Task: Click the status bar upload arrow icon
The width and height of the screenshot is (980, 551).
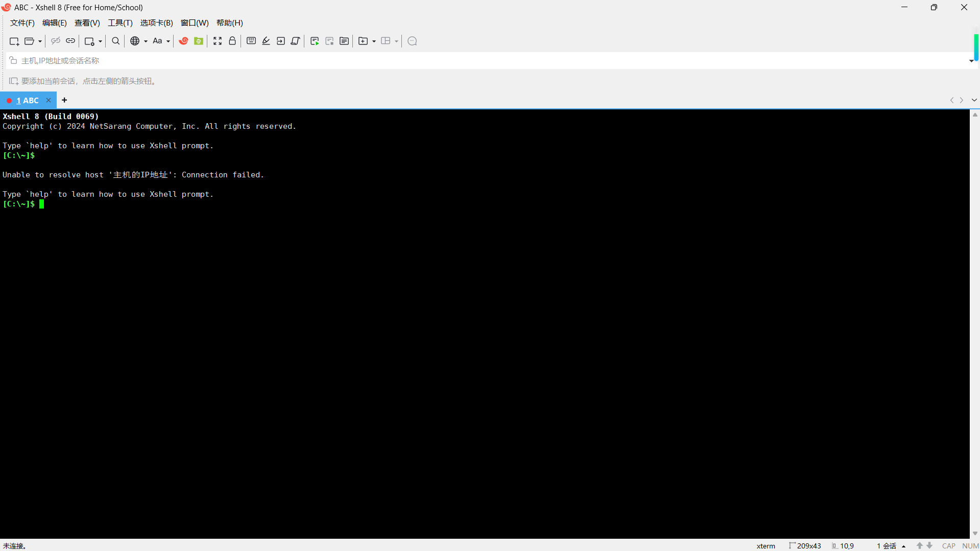Action: pyautogui.click(x=919, y=546)
